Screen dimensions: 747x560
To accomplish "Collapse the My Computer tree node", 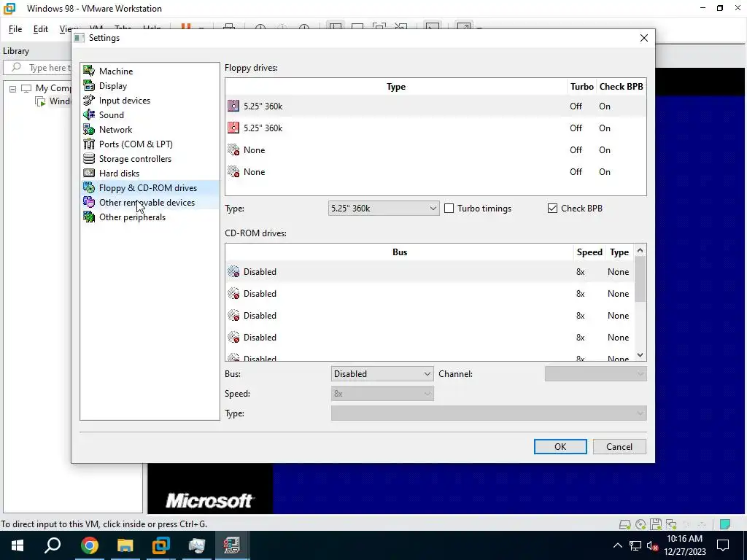I will 13,88.
